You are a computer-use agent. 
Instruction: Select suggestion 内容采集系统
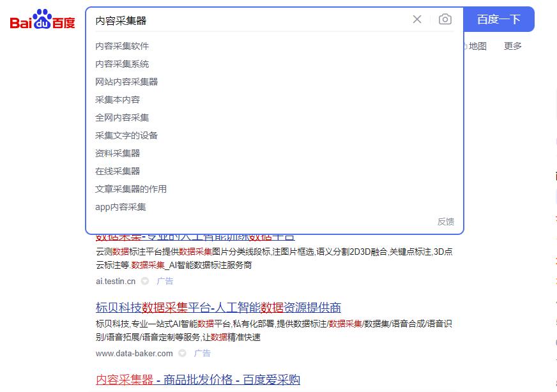pos(122,64)
